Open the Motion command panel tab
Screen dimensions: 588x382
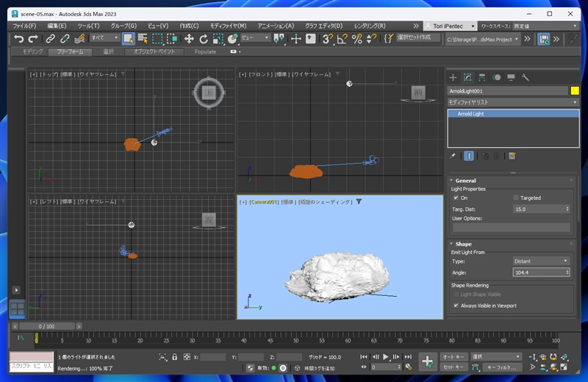(x=497, y=78)
